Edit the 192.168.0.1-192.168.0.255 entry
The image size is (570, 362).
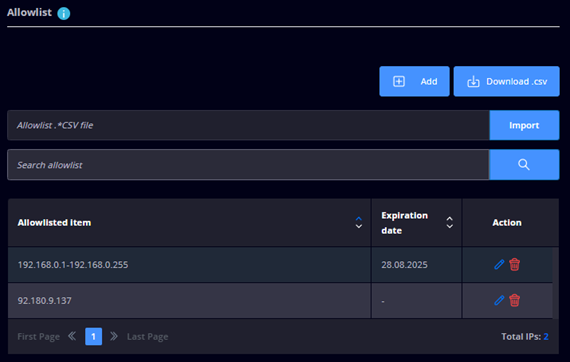pos(499,265)
